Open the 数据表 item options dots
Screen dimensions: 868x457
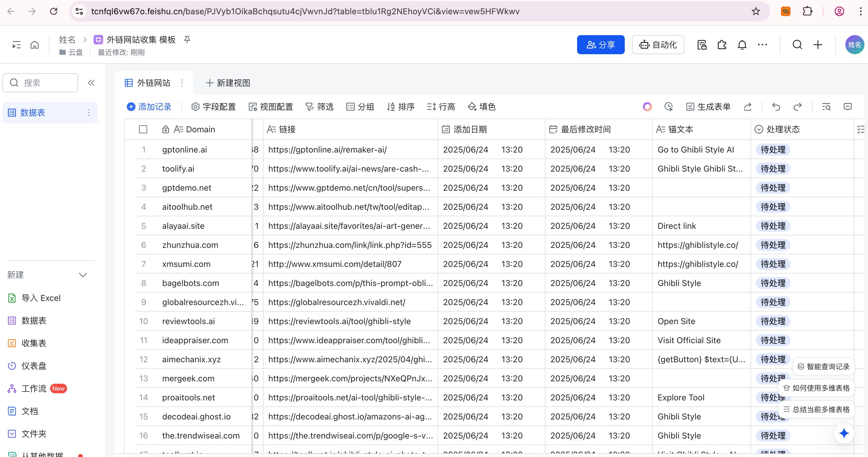click(89, 113)
